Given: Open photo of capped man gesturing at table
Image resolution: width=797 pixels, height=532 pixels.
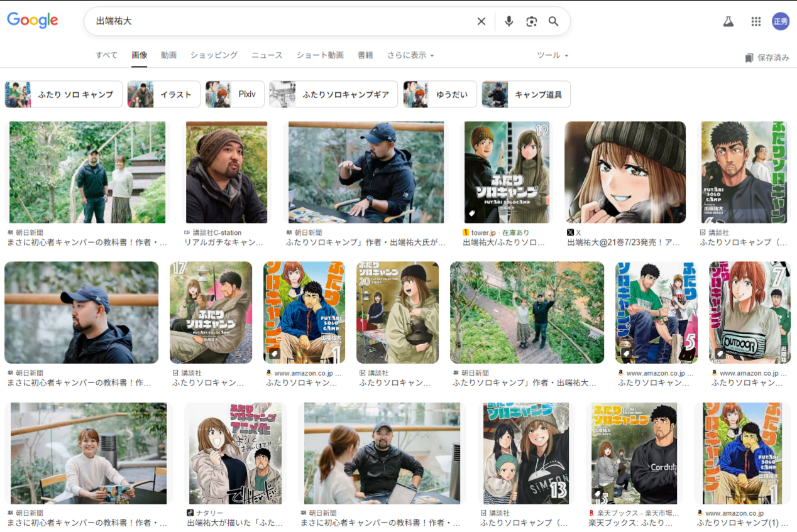Looking at the screenshot, I should [x=366, y=172].
